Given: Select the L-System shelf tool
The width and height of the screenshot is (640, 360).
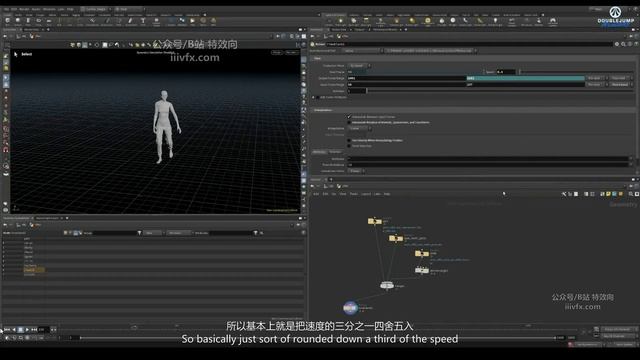Looking at the screenshot, I should [171, 21].
